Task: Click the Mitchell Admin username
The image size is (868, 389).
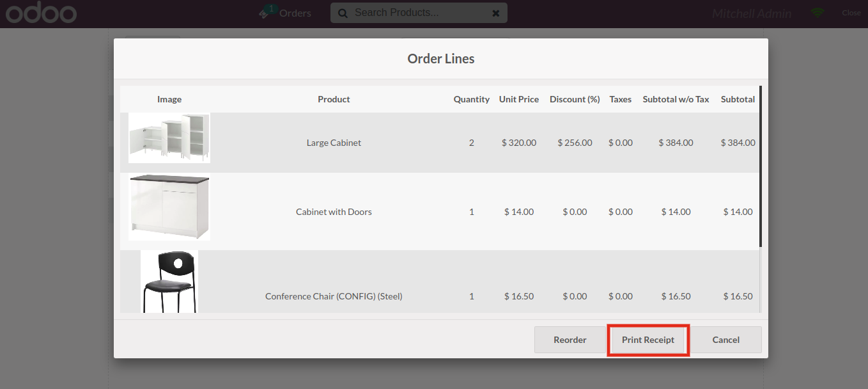Action: tap(752, 13)
